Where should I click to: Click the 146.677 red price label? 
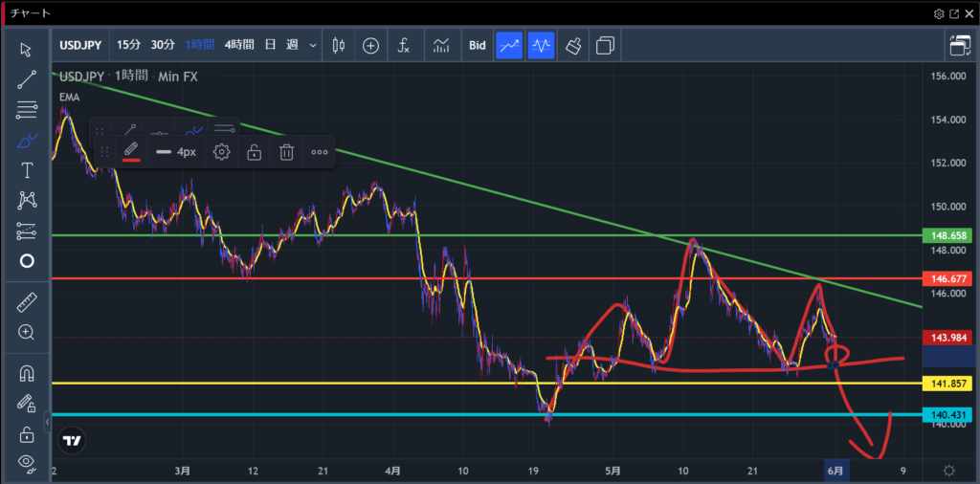[x=948, y=278]
